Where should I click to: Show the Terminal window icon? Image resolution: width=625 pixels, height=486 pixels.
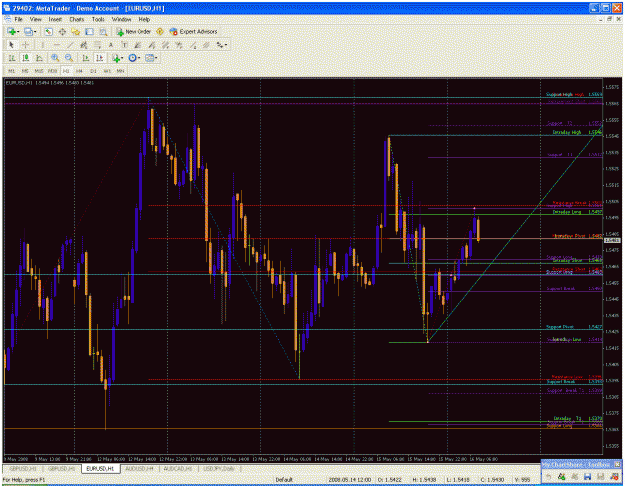click(x=89, y=31)
